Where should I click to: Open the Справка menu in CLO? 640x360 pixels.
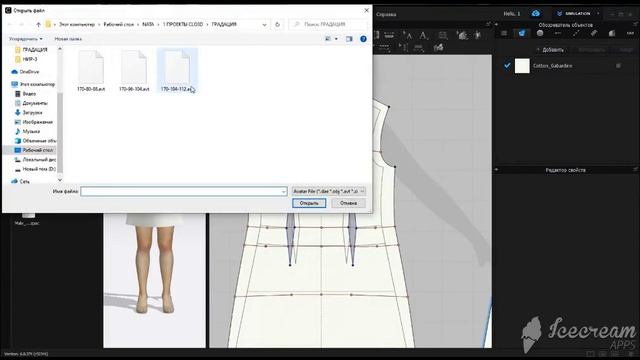(386, 14)
